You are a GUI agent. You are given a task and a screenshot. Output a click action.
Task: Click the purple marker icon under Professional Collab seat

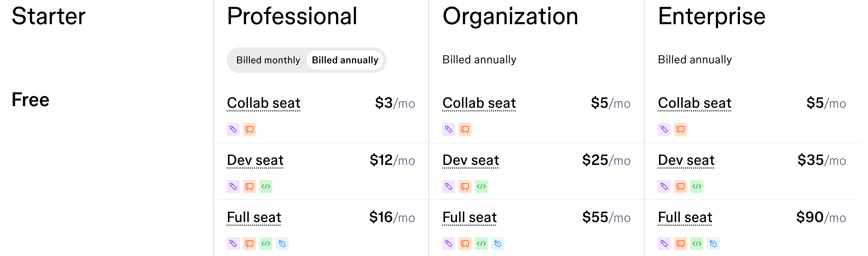click(233, 129)
